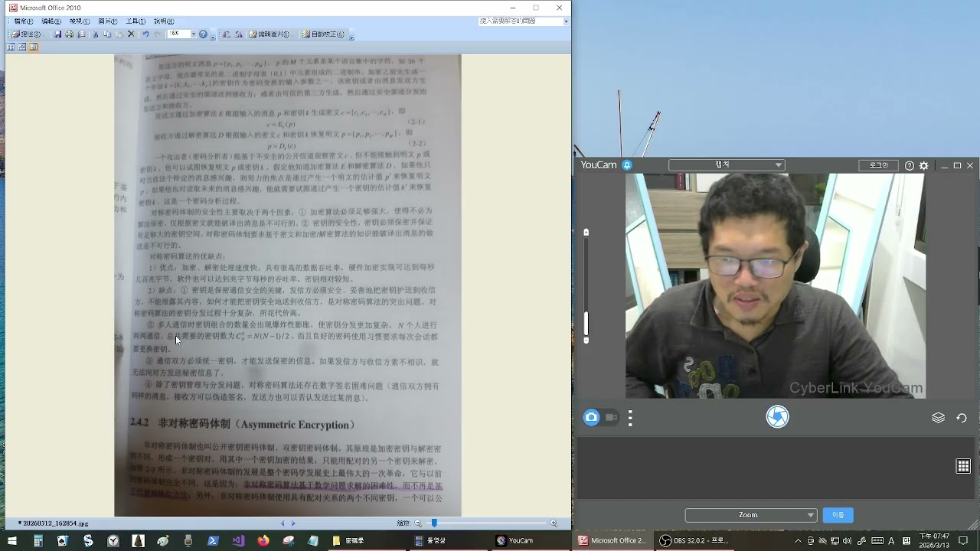
Task: Open the help question box dropdown arrow
Action: coord(566,21)
